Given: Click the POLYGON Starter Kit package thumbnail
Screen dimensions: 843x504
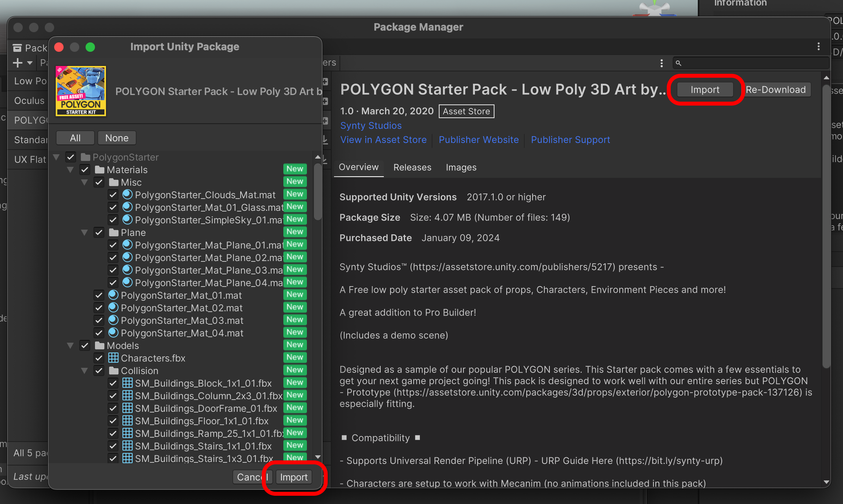Looking at the screenshot, I should click(x=81, y=91).
